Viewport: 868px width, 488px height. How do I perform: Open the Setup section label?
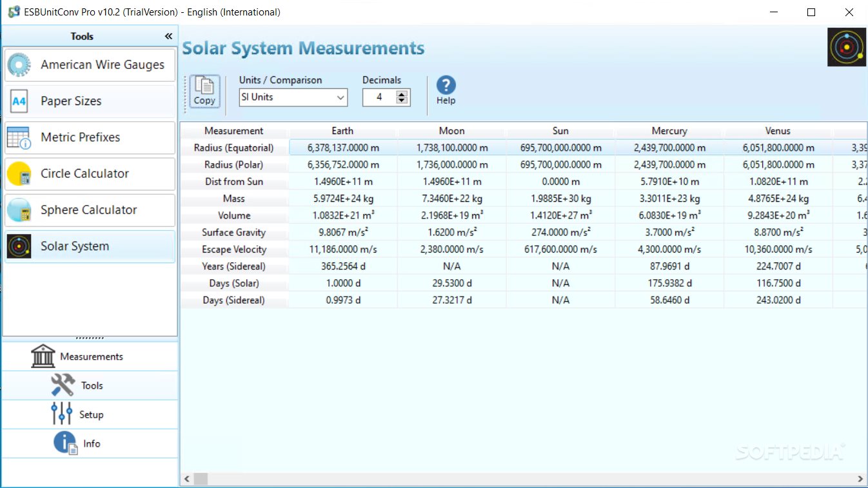91,415
